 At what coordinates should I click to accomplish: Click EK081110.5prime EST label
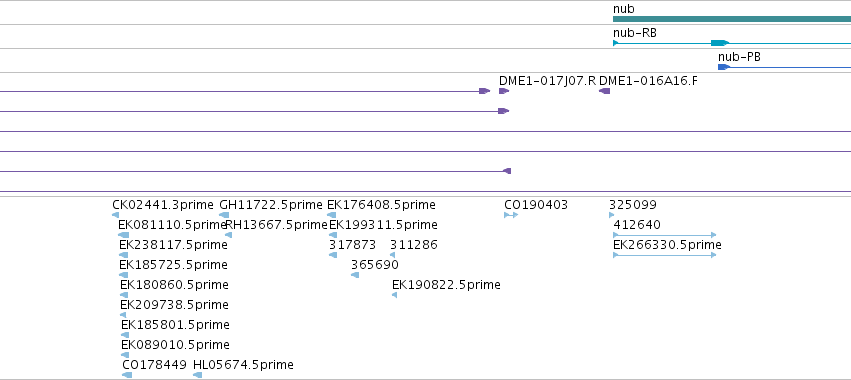(x=172, y=225)
